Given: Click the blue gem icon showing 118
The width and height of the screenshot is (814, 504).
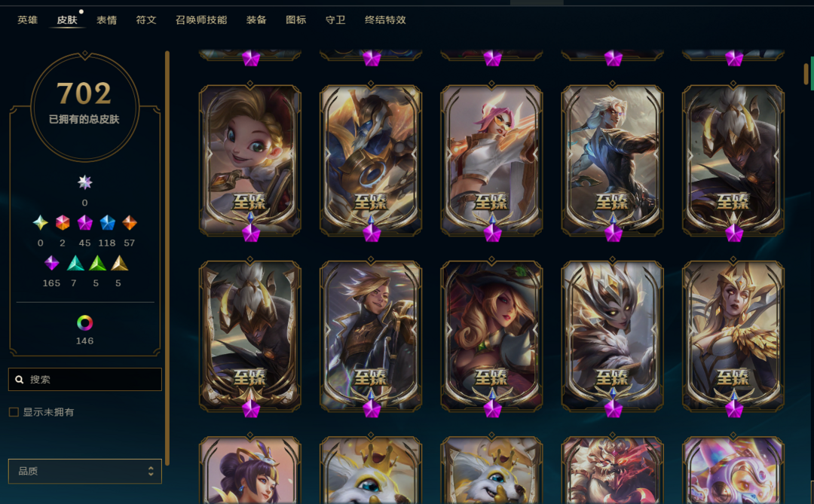Looking at the screenshot, I should pyautogui.click(x=108, y=223).
